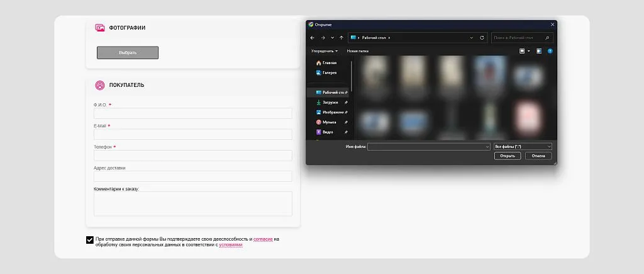Click the desktop icon in address bar
Viewport: 644px width, 274px height.
[x=353, y=38]
